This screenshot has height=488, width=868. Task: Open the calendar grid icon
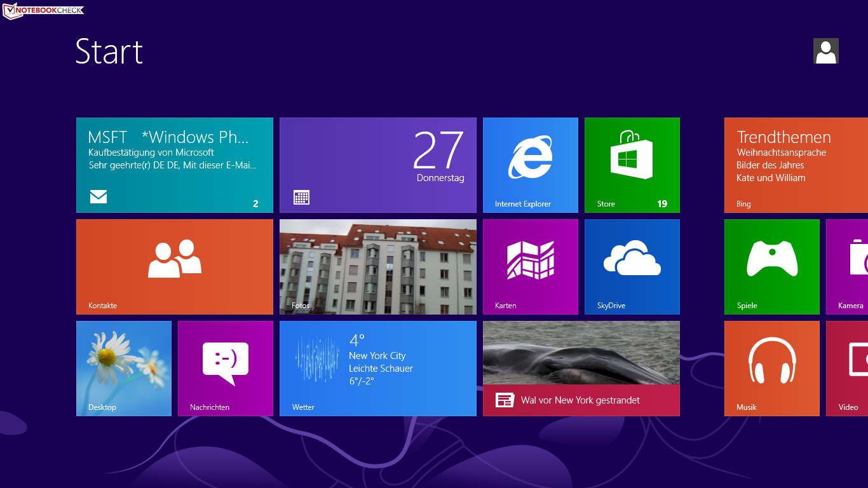click(x=302, y=197)
